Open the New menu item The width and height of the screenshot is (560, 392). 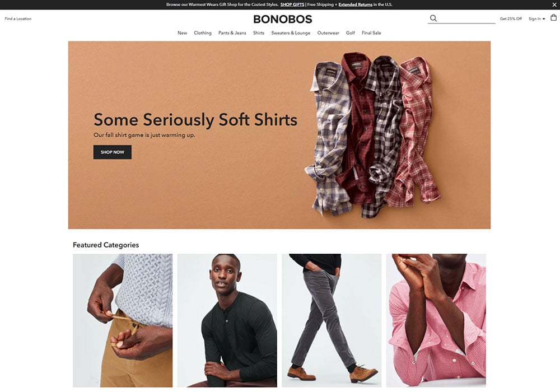pos(182,33)
